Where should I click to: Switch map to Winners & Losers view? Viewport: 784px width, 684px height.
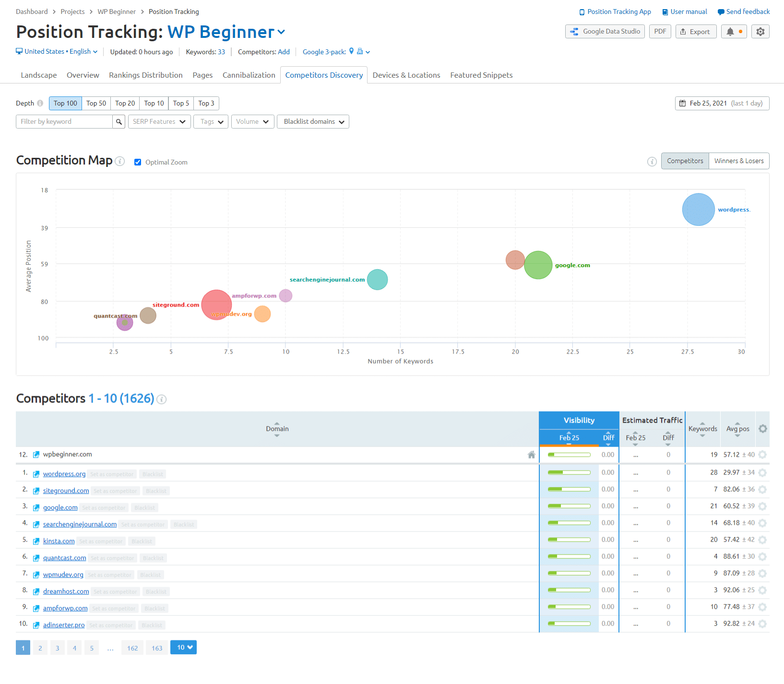pos(739,161)
